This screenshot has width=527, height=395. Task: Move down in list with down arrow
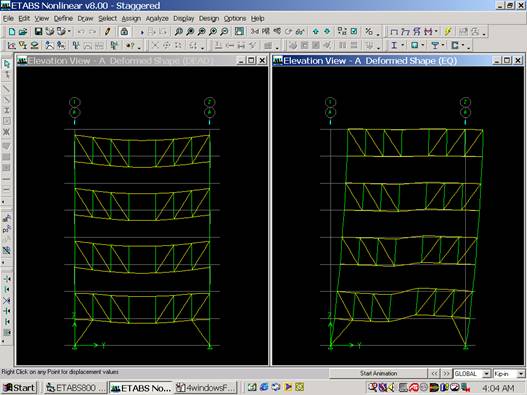327,32
